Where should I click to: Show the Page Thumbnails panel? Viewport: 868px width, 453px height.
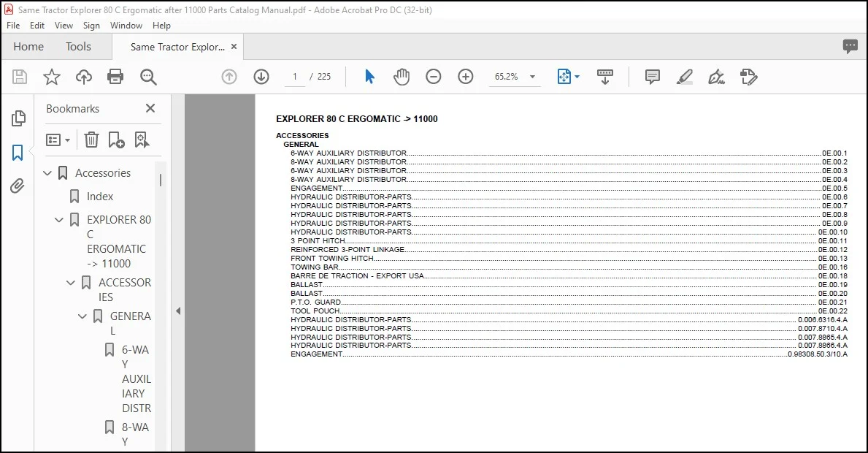(18, 118)
